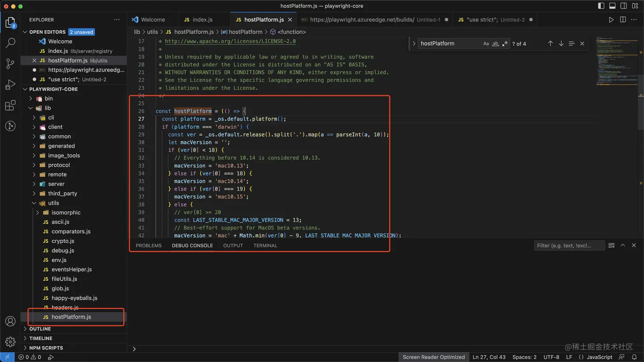
Task: Open the Extensions view
Action: pyautogui.click(x=10, y=105)
